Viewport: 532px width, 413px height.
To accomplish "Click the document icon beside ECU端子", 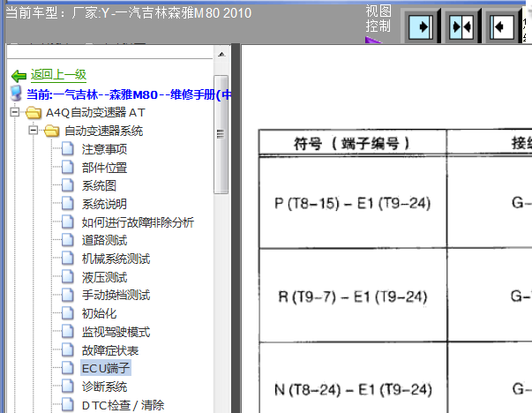I will [68, 368].
